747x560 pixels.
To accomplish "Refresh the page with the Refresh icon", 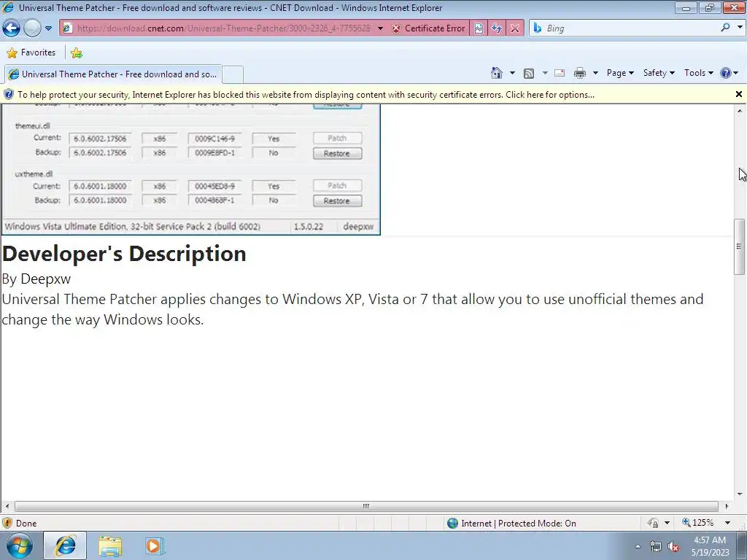I will click(x=497, y=28).
